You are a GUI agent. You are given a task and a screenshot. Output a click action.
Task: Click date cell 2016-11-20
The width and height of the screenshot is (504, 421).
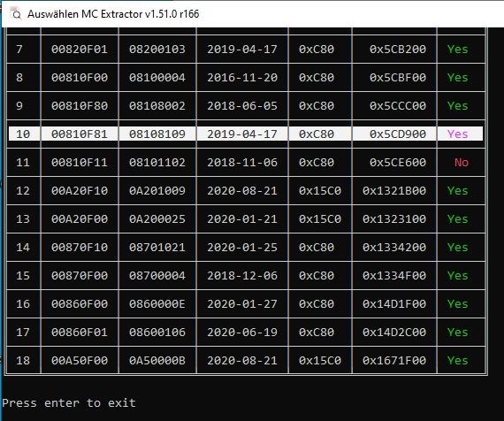pos(242,78)
